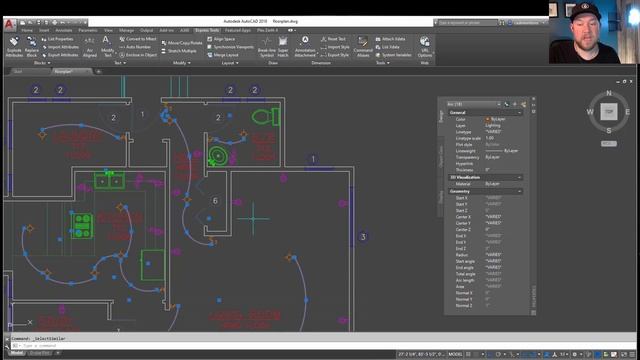The image size is (640, 360).
Task: Open the Manage ribbon tab
Action: coord(127,30)
